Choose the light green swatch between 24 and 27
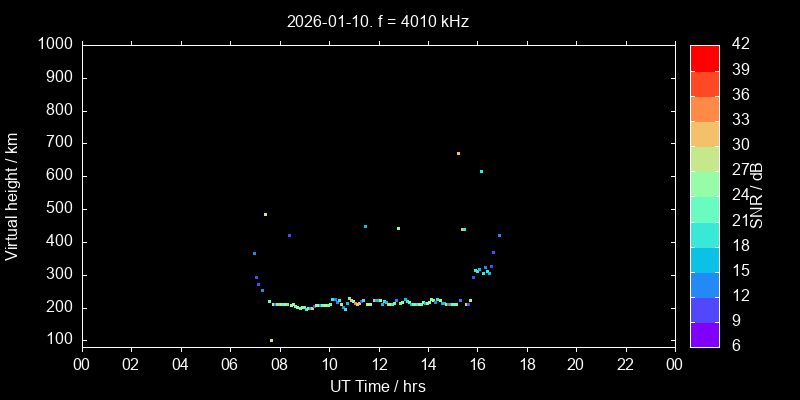 click(x=704, y=183)
